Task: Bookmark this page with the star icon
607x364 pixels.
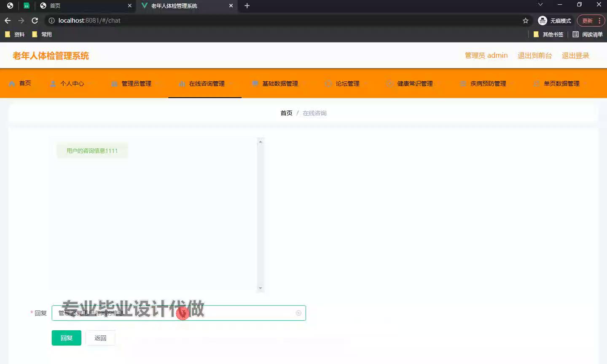Action: tap(525, 21)
